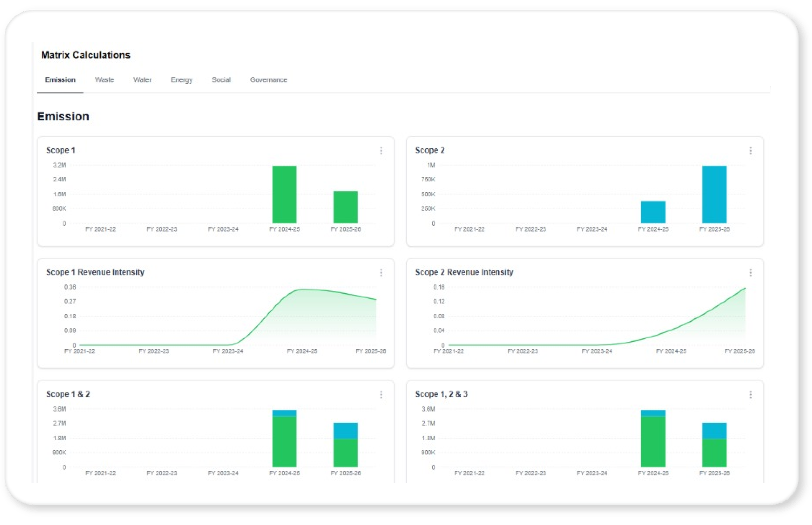Open the Scope 1 & 2 chart menu
Image resolution: width=812 pixels, height=525 pixels.
(x=381, y=394)
